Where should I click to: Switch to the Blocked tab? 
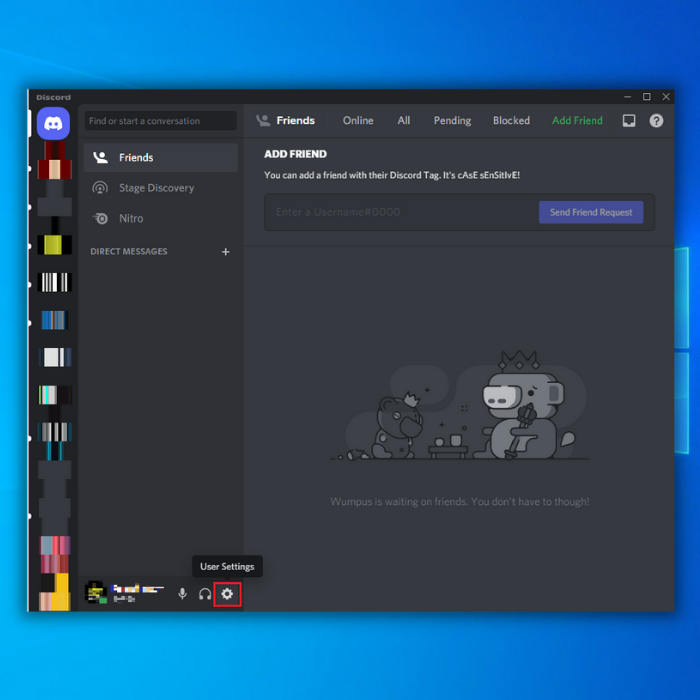[511, 121]
